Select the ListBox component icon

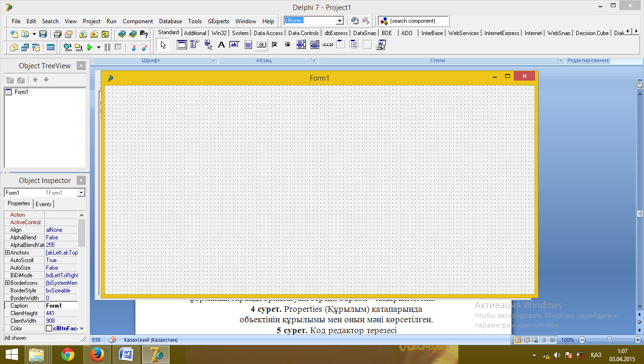coord(301,45)
